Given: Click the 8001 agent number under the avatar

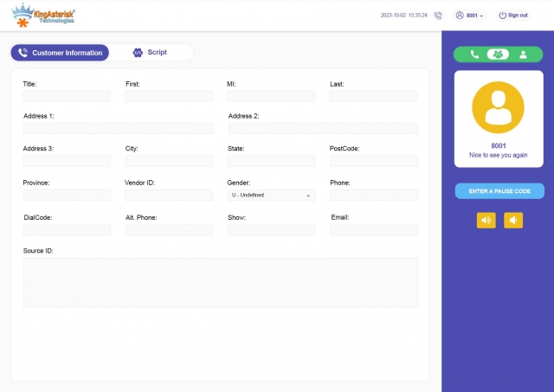Looking at the screenshot, I should (499, 145).
